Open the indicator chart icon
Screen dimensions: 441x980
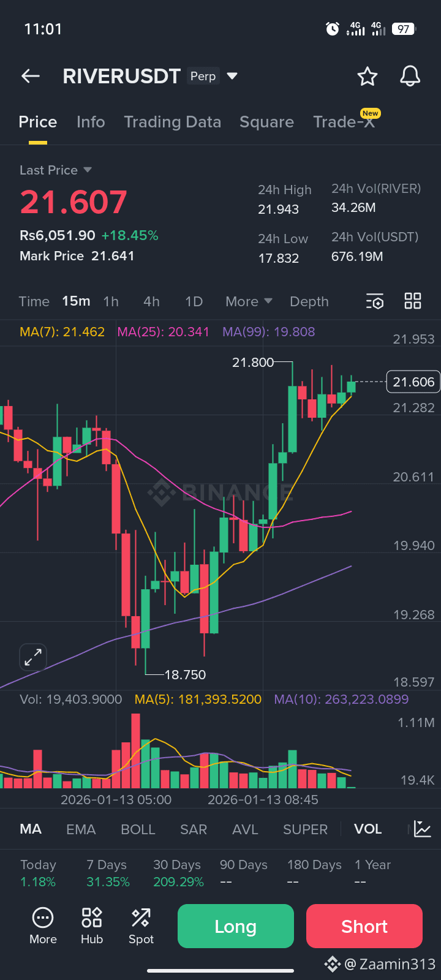pos(423,829)
